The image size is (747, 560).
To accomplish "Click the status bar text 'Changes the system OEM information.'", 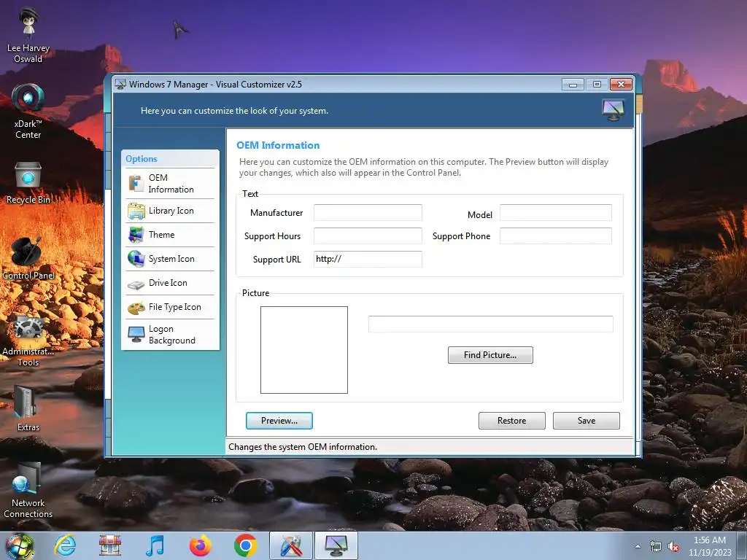I will pos(303,447).
